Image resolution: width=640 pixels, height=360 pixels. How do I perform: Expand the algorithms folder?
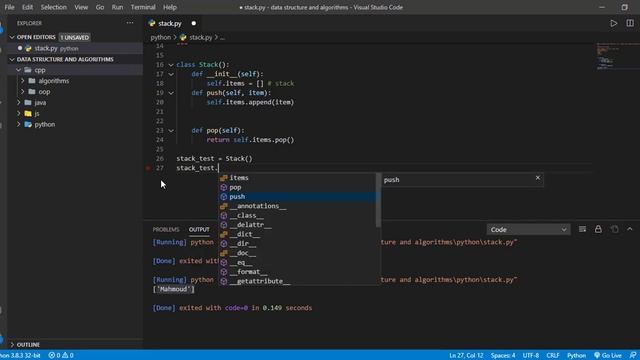pos(23,81)
